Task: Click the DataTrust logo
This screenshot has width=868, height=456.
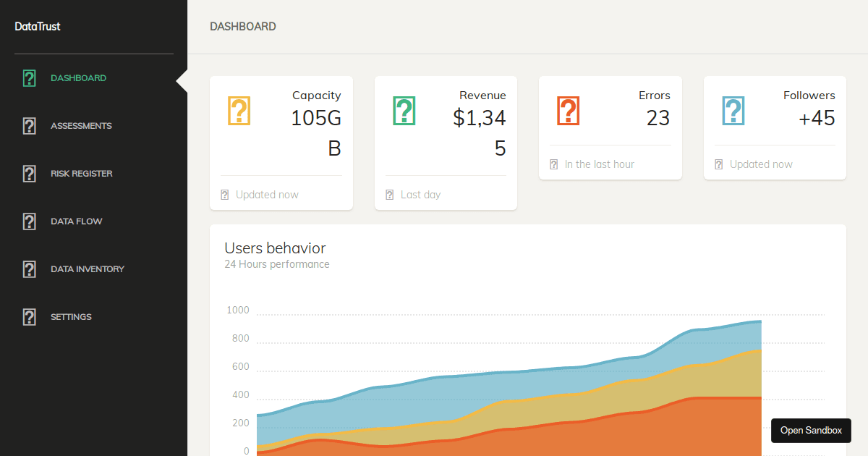Action: (37, 26)
